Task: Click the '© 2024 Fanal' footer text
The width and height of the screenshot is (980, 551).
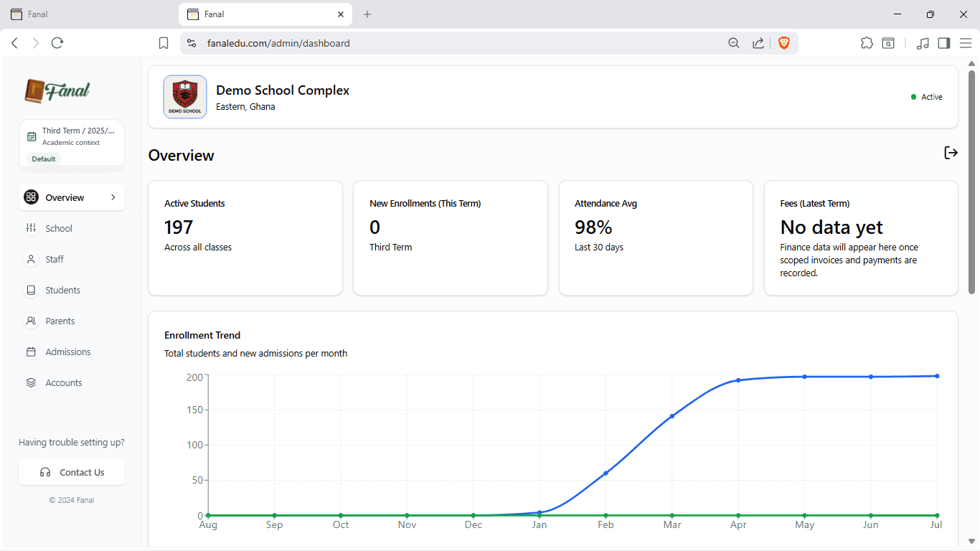Action: coord(72,500)
